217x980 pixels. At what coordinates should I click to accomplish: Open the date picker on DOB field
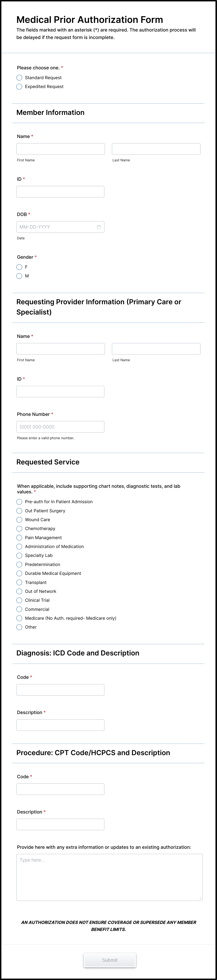point(98,227)
